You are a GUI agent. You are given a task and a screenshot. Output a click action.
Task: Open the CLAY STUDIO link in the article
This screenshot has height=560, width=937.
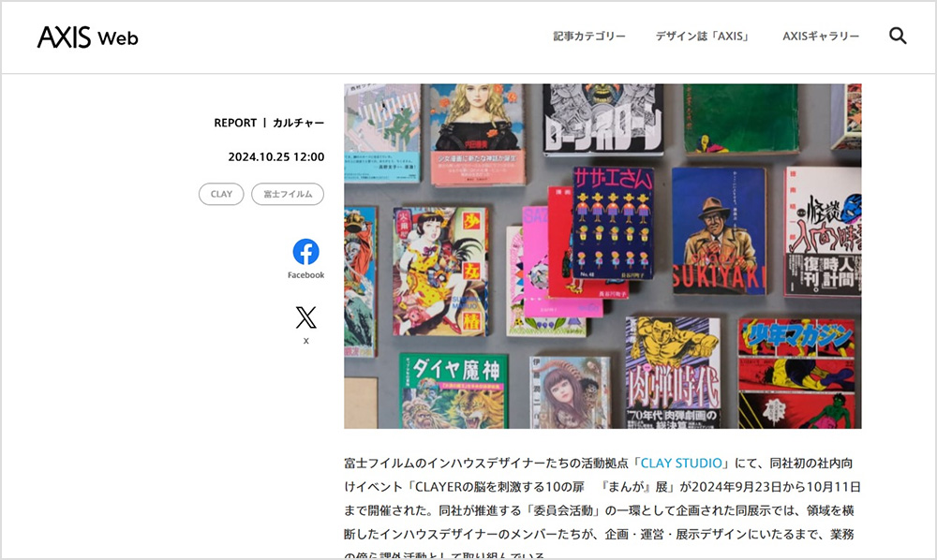pyautogui.click(x=682, y=462)
